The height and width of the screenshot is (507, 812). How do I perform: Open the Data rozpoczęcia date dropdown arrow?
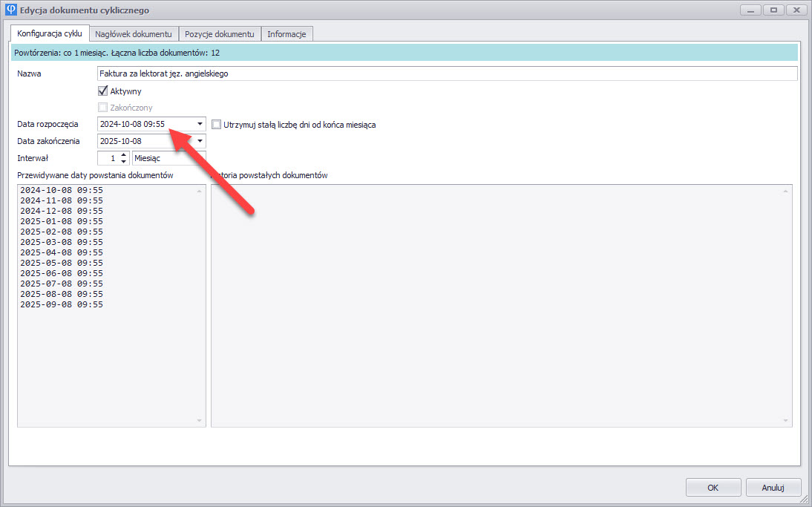pos(199,125)
